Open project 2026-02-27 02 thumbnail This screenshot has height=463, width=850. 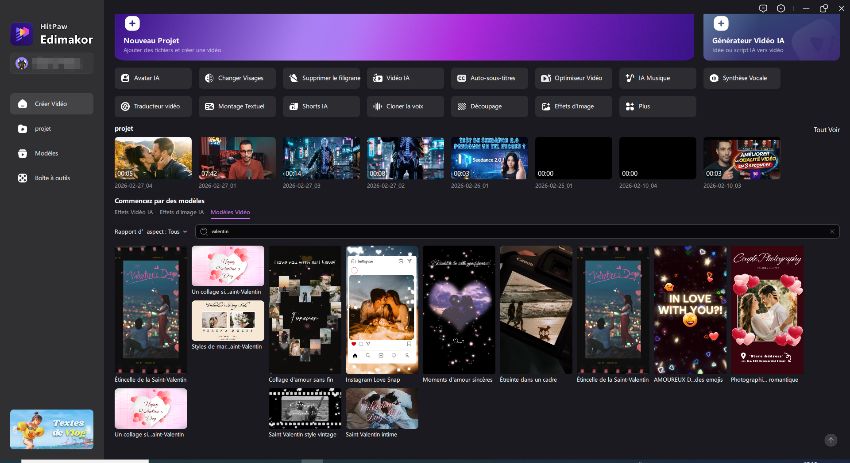coord(405,158)
